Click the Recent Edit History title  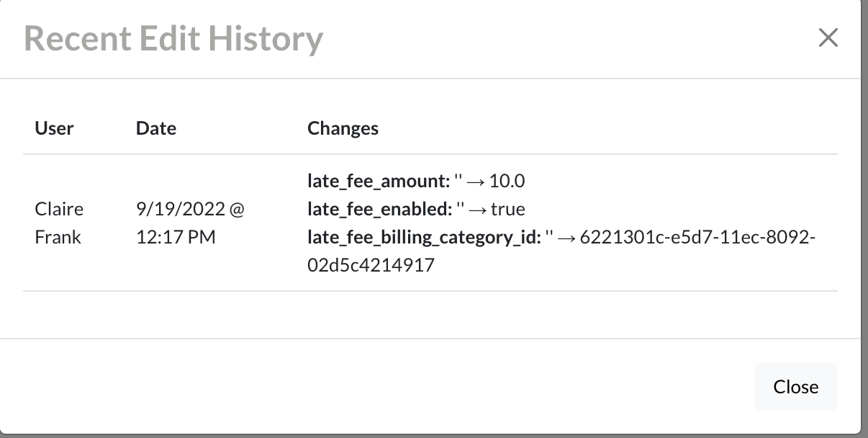[x=173, y=38]
